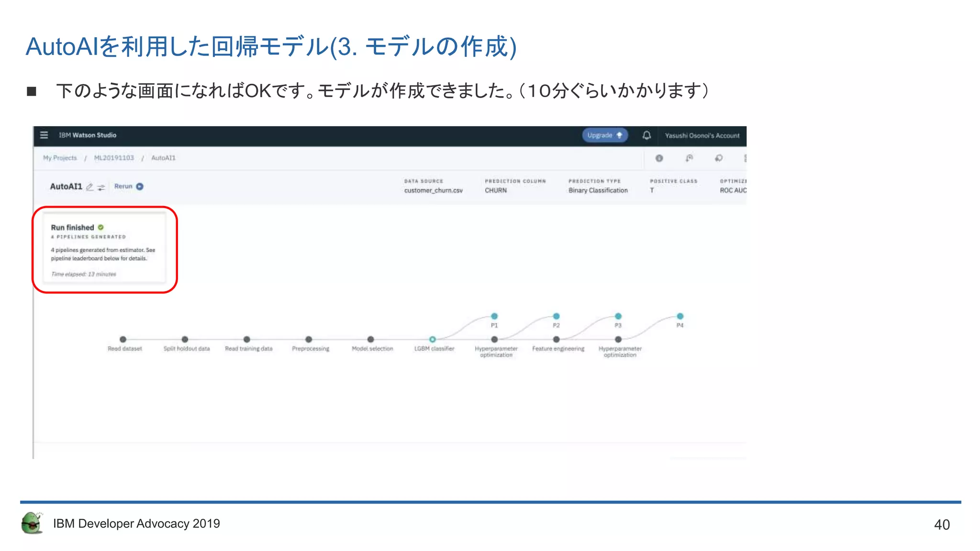The height and width of the screenshot is (551, 980).
Task: Open Yasushi Osonoi's Account menu
Action: coord(702,136)
